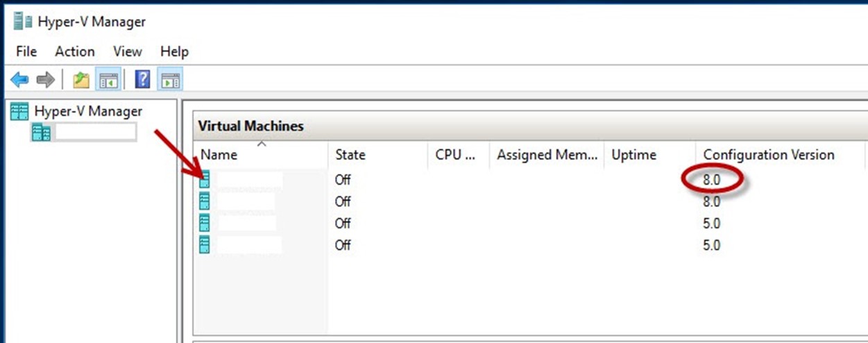Open the Action menu

[75, 51]
